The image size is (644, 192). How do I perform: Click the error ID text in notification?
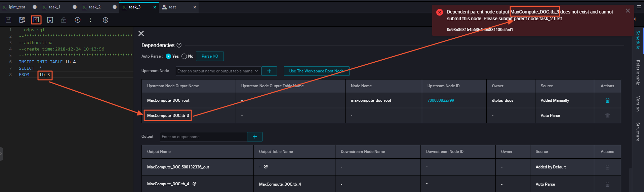(480, 30)
